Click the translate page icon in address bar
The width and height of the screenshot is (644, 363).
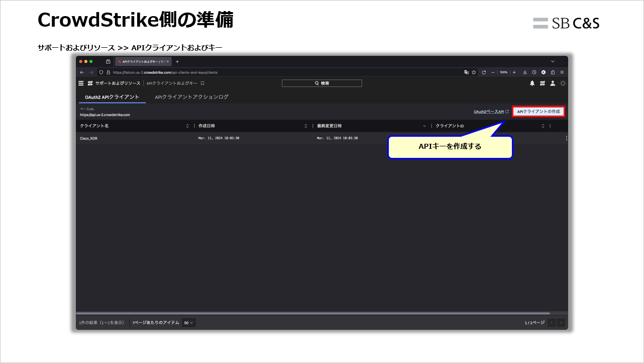tap(467, 72)
